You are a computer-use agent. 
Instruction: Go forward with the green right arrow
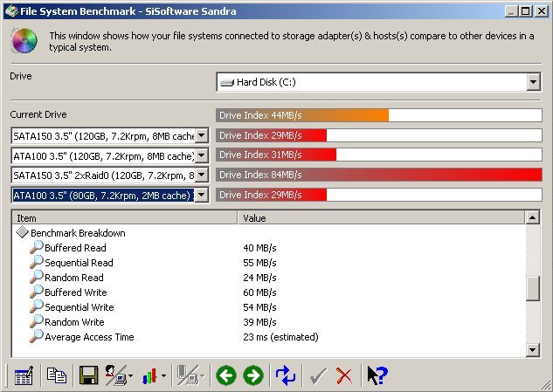[x=253, y=375]
